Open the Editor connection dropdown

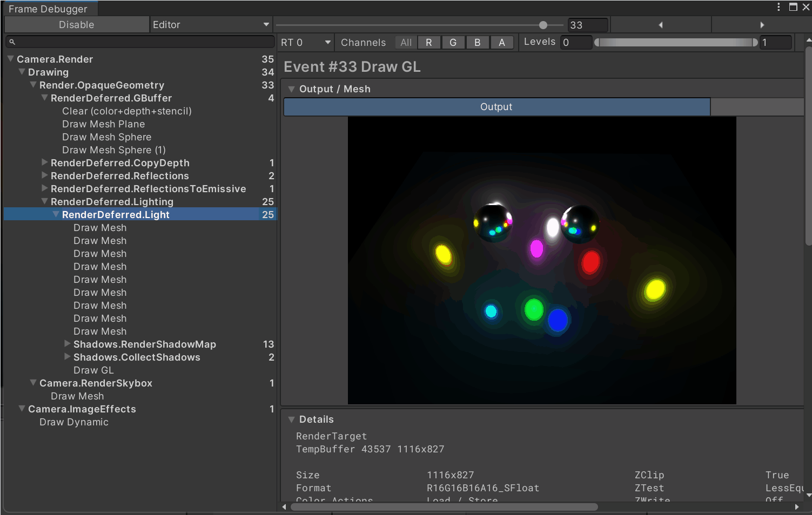211,25
